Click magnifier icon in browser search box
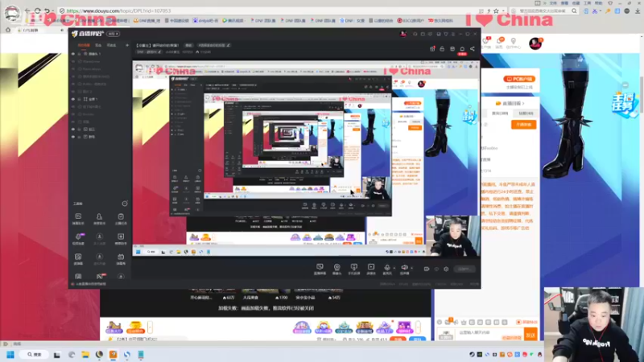 click(x=574, y=11)
